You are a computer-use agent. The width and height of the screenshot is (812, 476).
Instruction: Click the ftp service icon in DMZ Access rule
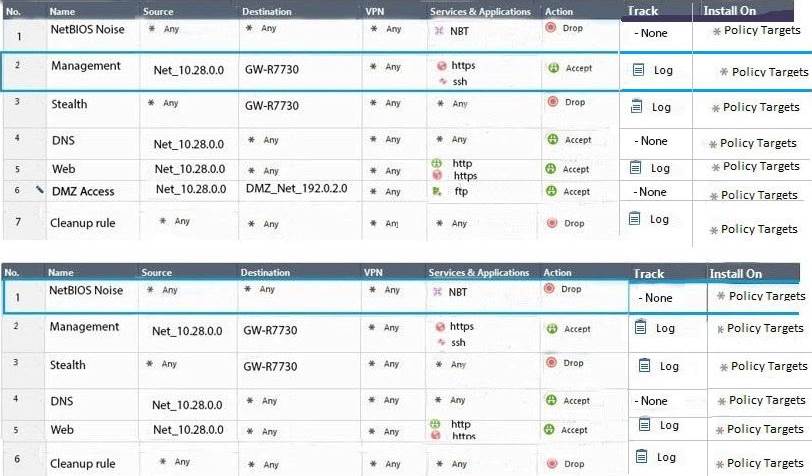[x=437, y=190]
